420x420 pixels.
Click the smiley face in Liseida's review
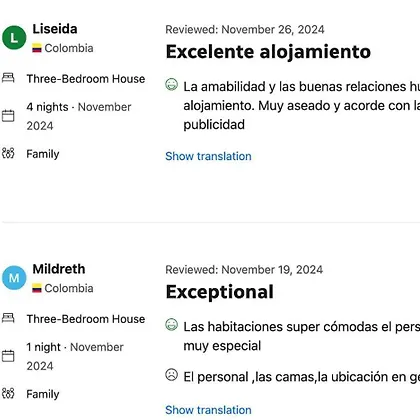[171, 84]
